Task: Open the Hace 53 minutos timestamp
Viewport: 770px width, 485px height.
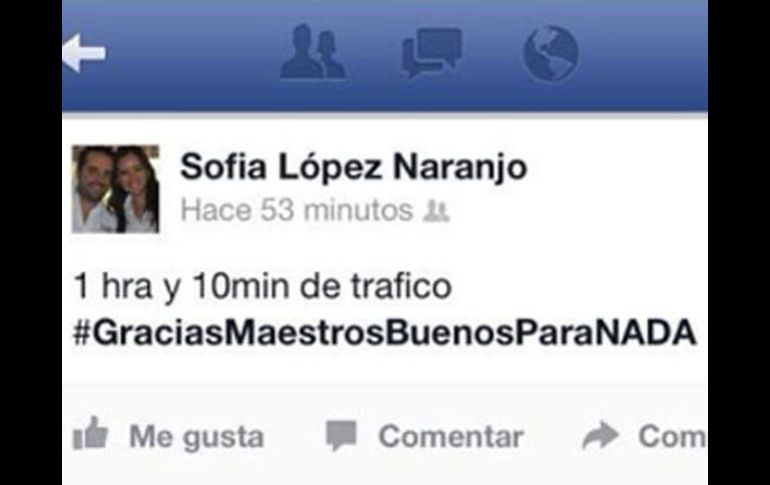Action: click(297, 211)
